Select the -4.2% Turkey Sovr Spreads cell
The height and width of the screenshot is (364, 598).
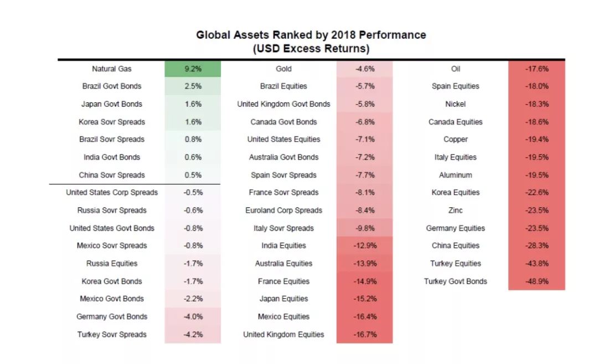coord(192,334)
